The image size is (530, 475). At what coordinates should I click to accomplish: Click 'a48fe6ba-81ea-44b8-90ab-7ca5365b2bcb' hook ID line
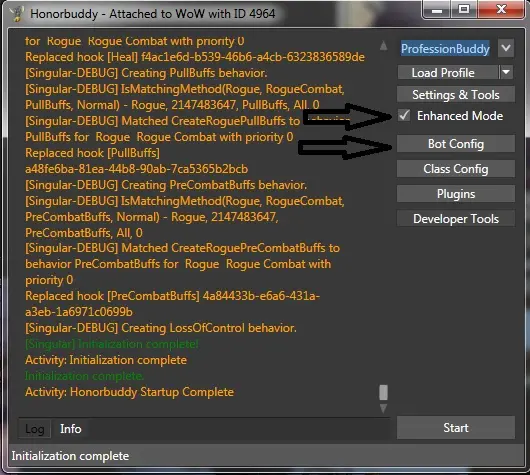(137, 169)
